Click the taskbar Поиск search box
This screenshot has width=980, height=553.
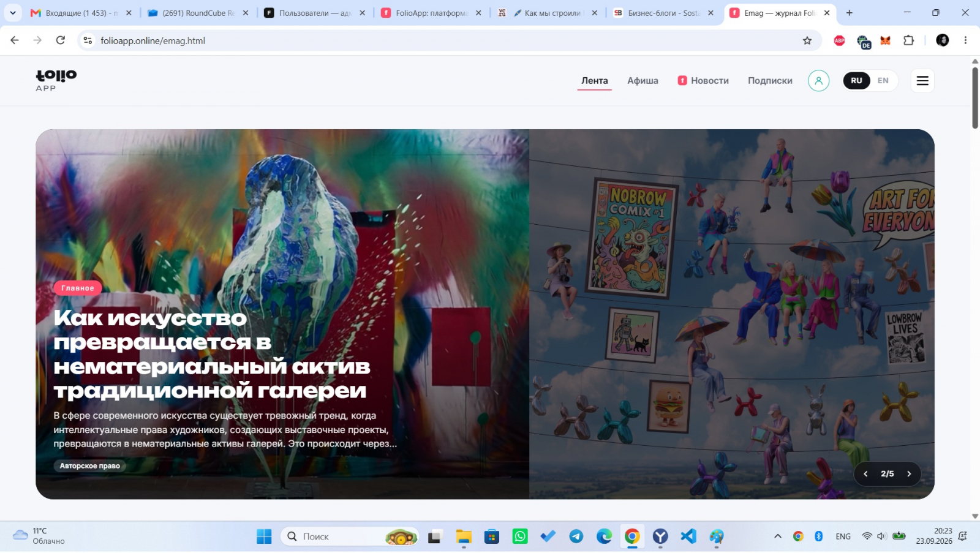(x=350, y=537)
